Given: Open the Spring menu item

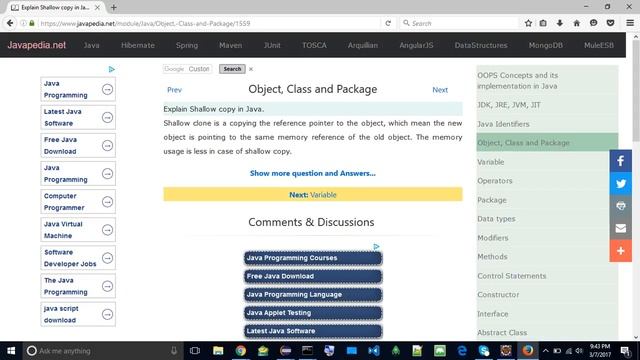Looking at the screenshot, I should click(x=187, y=45).
